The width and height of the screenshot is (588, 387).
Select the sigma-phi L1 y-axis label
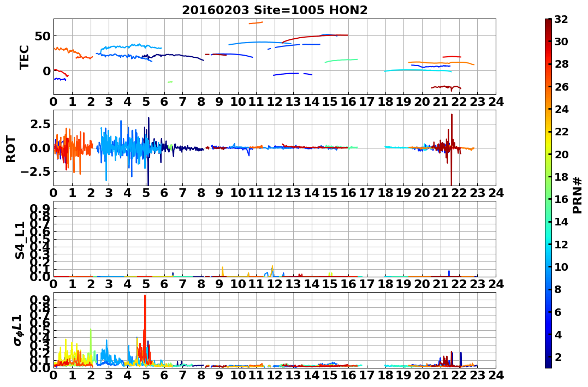(x=17, y=330)
